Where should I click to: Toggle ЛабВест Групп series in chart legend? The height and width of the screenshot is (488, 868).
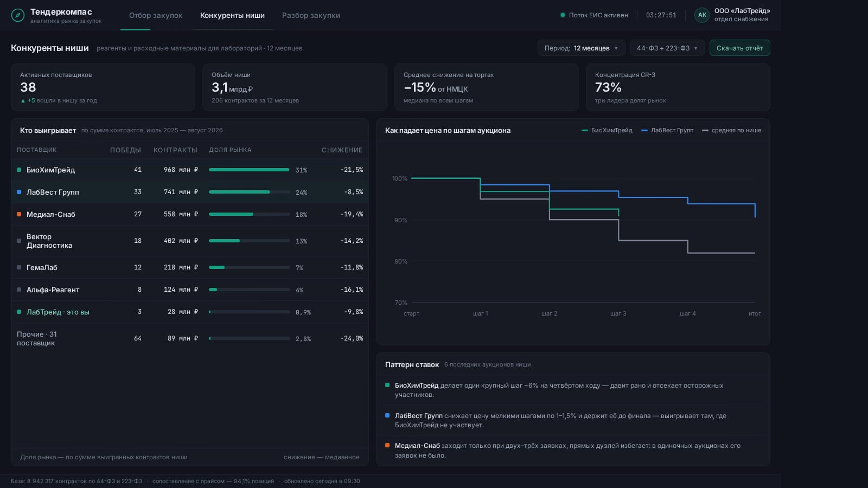click(667, 131)
